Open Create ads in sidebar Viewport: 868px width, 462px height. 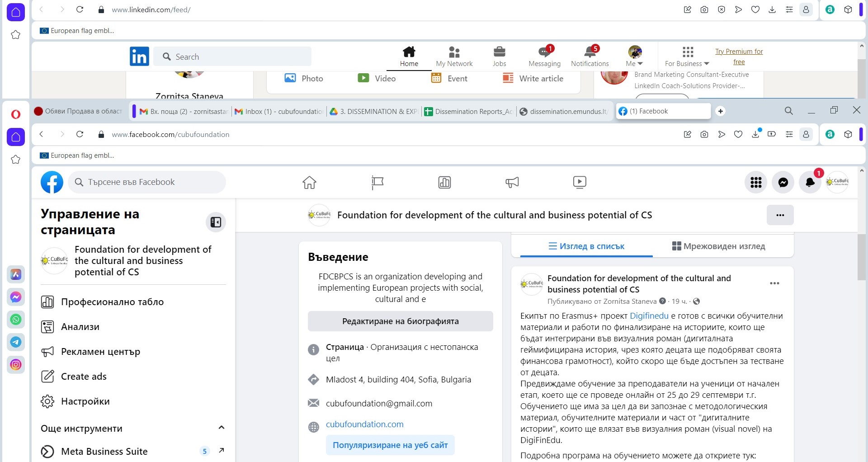tap(133, 377)
